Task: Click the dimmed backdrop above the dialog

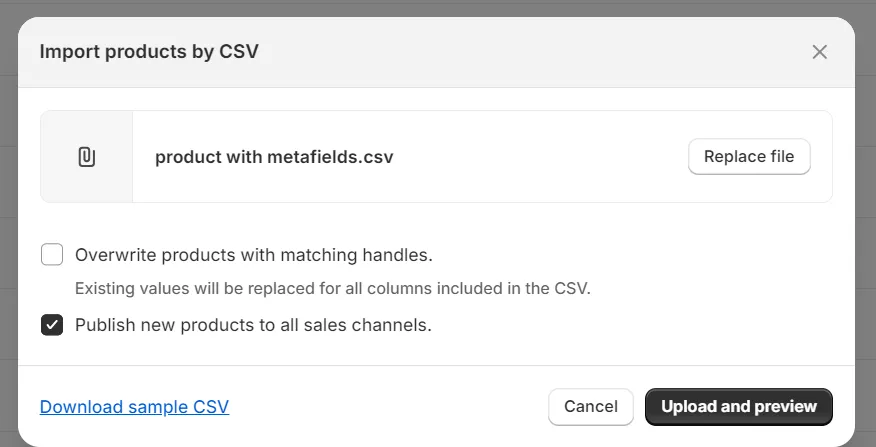Action: tap(438, 7)
